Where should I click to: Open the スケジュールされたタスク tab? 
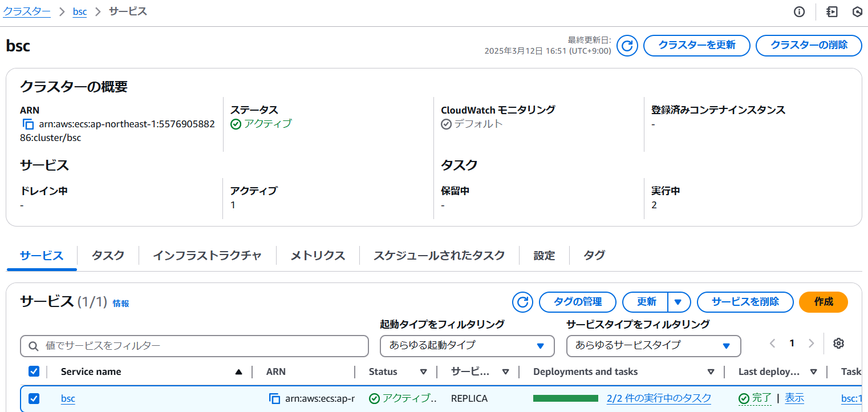439,255
